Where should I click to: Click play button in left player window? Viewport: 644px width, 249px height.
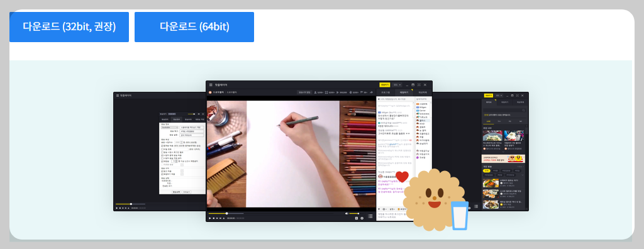[116, 208]
